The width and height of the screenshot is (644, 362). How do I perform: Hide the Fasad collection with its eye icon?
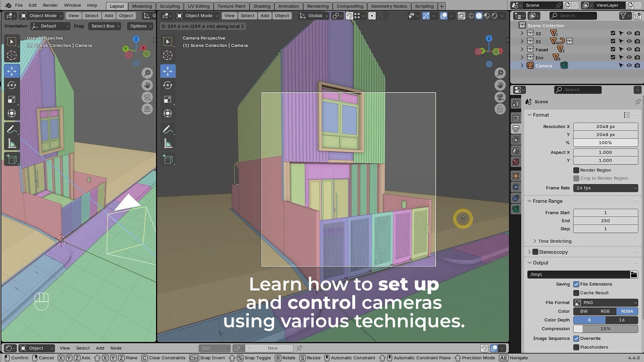point(629,50)
